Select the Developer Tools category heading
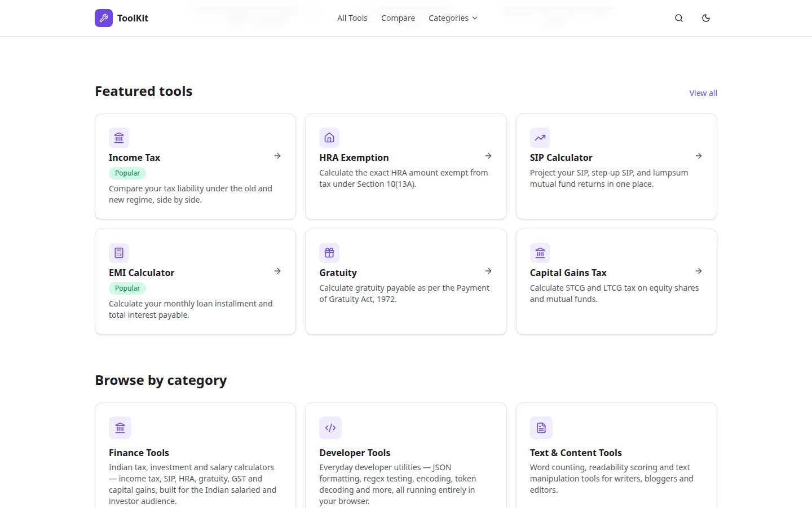 pos(355,453)
